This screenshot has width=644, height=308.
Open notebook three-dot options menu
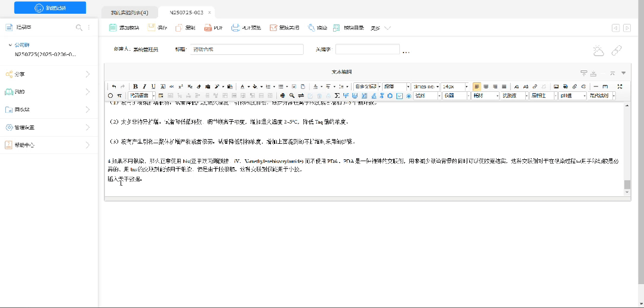tap(89, 27)
